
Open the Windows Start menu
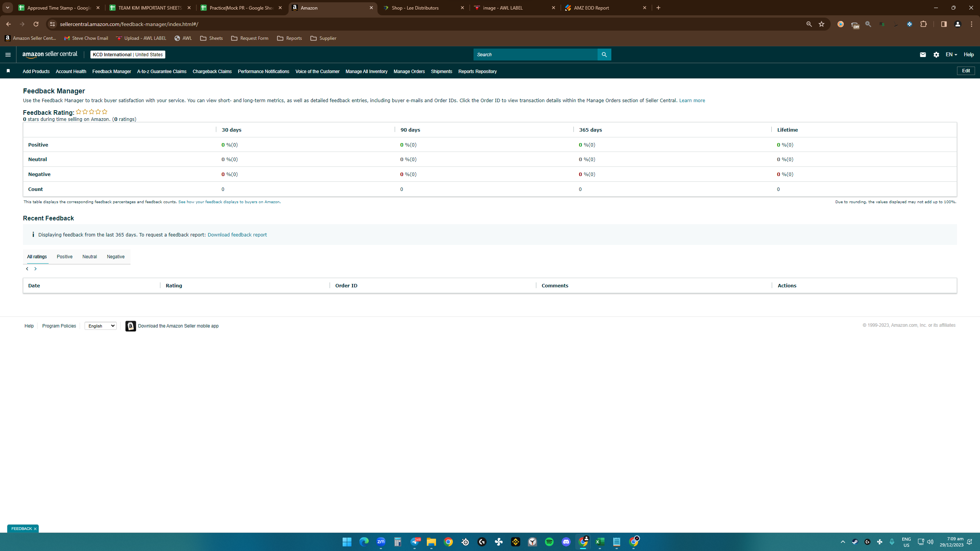tap(347, 542)
